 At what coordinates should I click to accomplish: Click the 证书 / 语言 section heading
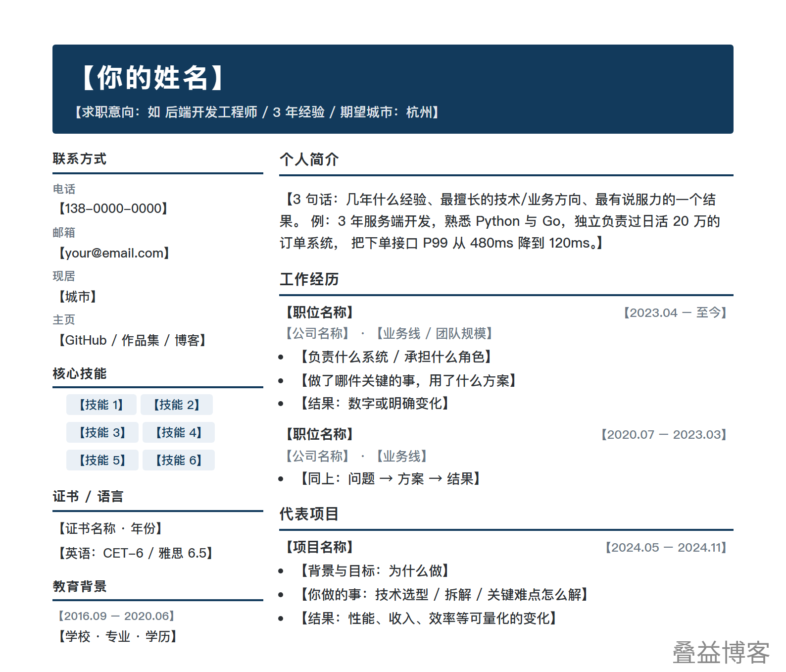[x=88, y=496]
